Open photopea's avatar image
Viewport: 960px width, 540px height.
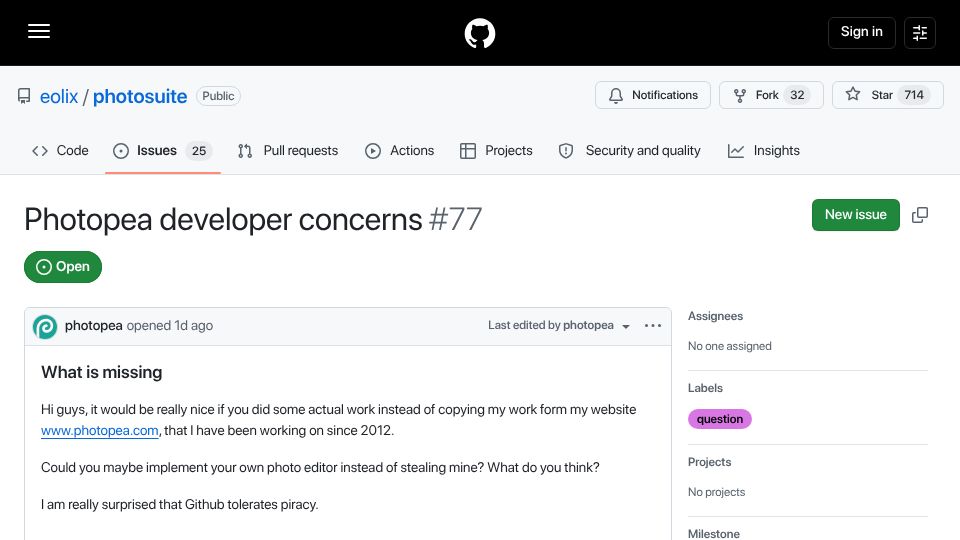(45, 327)
